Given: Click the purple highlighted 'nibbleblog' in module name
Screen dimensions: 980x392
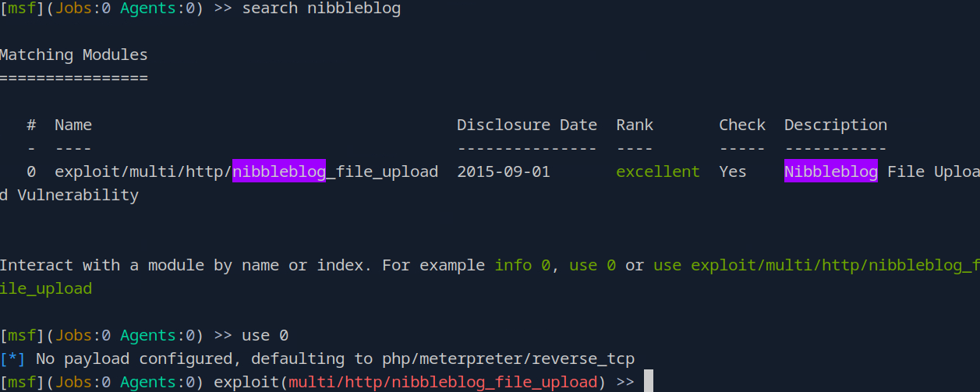Looking at the screenshot, I should [279, 172].
